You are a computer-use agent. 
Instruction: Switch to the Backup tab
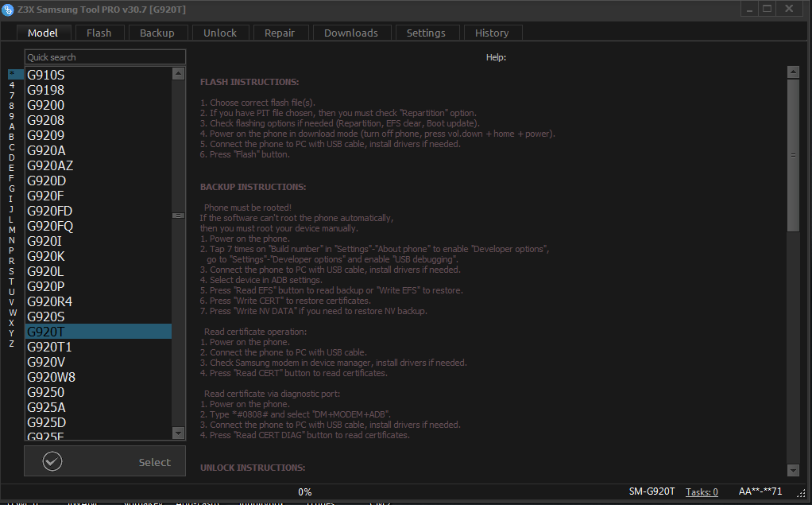pyautogui.click(x=157, y=33)
